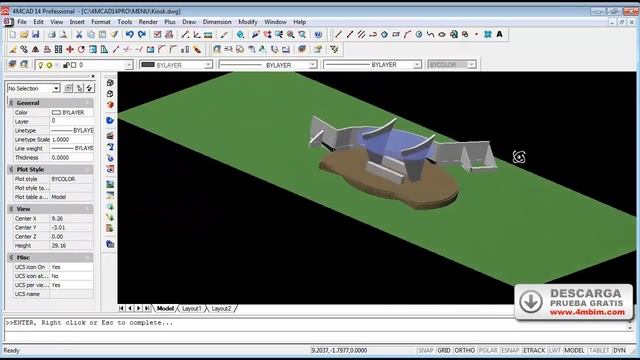Click the Layer manager icon left of layer list
The width and height of the screenshot is (640, 360).
point(13,64)
